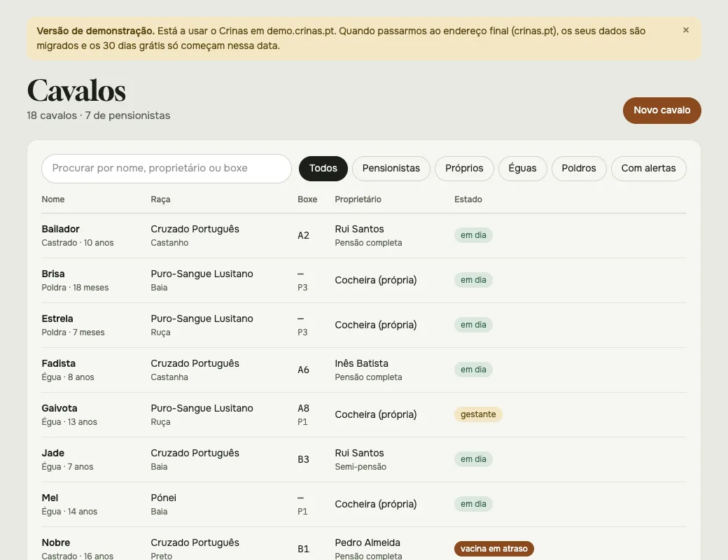Click Brisa's em dia status badge
The image size is (728, 560).
click(473, 280)
